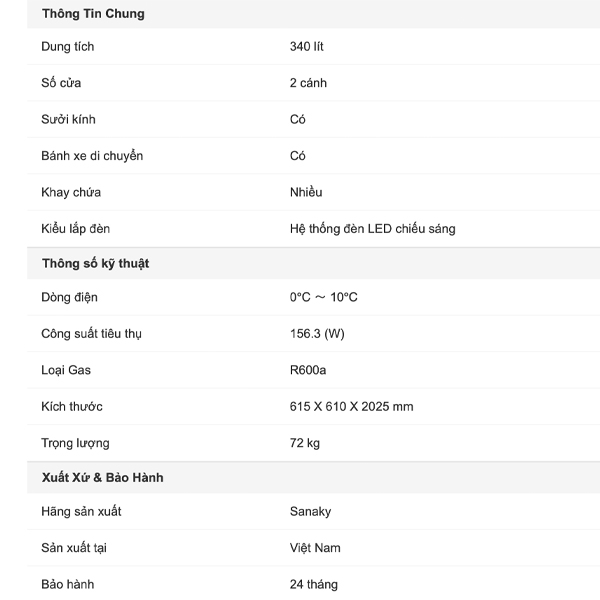Click Hệ thống đèn LED chiếu sáng text
This screenshot has width=600, height=600.
tap(372, 229)
